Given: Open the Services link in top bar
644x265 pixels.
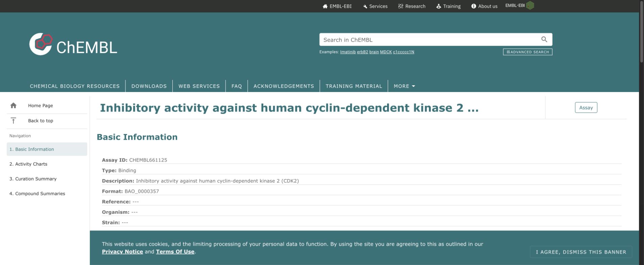Looking at the screenshot, I should pyautogui.click(x=375, y=6).
